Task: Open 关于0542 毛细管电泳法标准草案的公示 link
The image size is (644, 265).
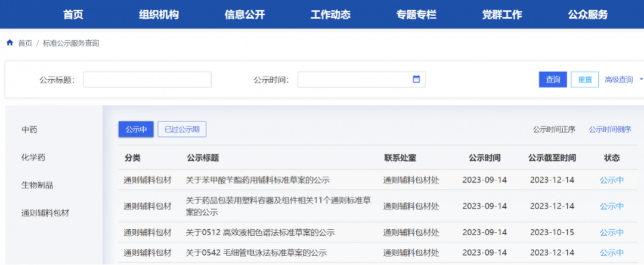Action: 260,252
